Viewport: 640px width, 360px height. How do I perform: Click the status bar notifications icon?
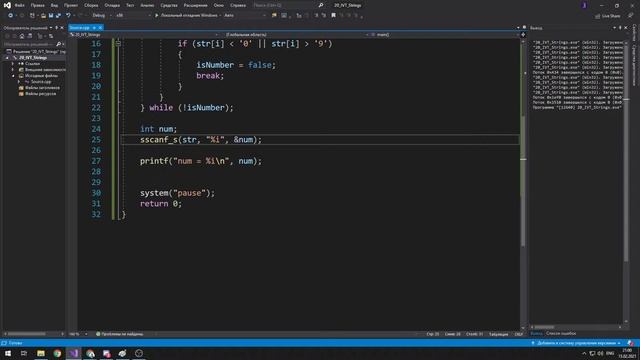[x=631, y=343]
